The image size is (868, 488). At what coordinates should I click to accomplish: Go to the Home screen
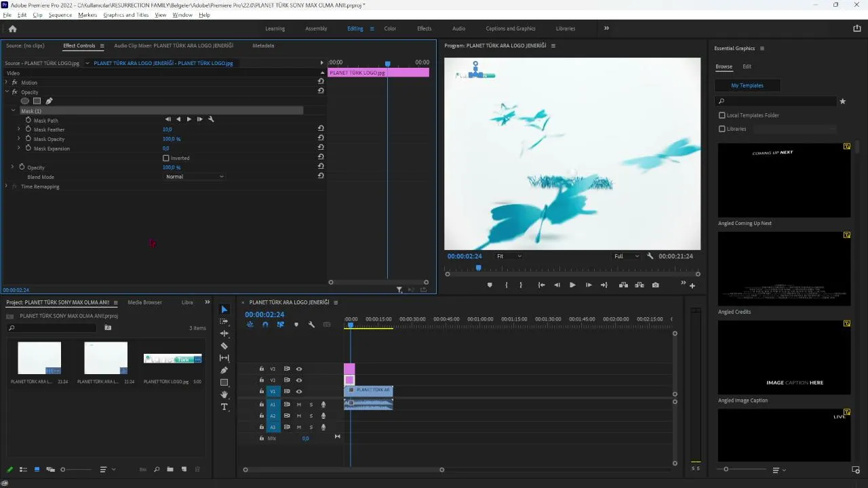12,28
